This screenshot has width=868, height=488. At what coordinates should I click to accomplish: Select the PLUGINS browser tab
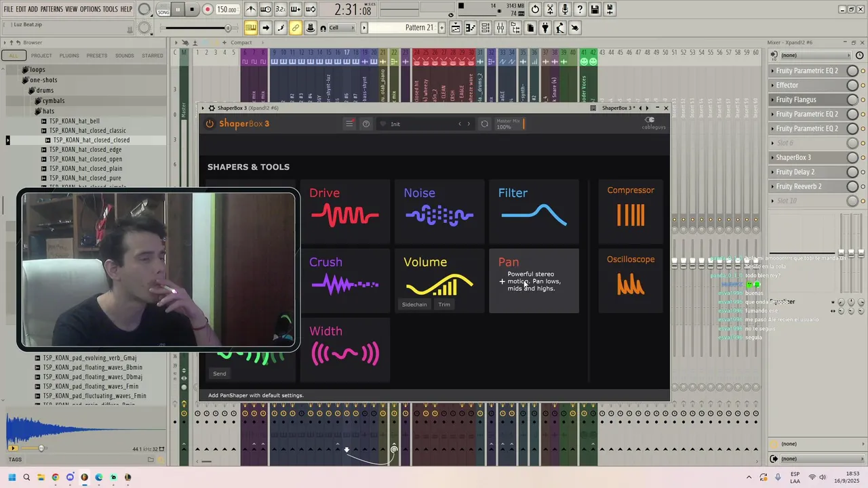click(69, 56)
